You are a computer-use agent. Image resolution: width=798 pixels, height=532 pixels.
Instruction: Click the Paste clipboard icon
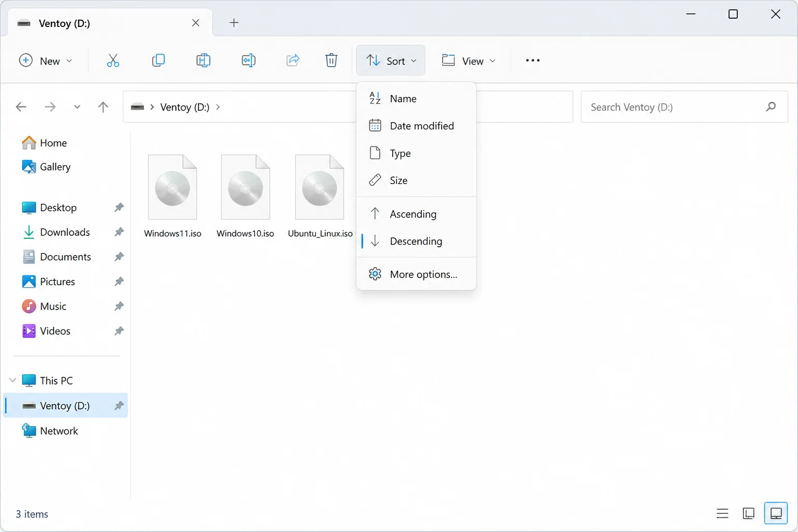(x=203, y=60)
